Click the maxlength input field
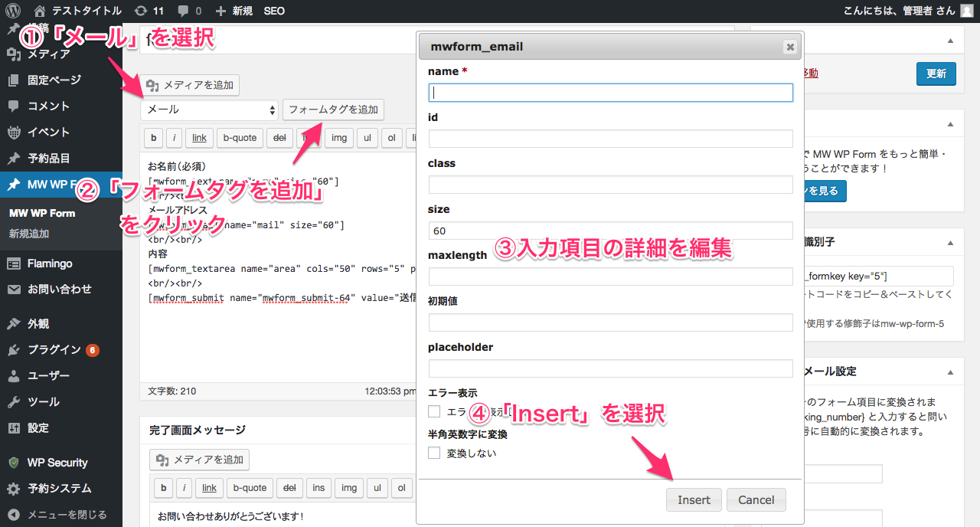980x527 pixels. [x=610, y=277]
